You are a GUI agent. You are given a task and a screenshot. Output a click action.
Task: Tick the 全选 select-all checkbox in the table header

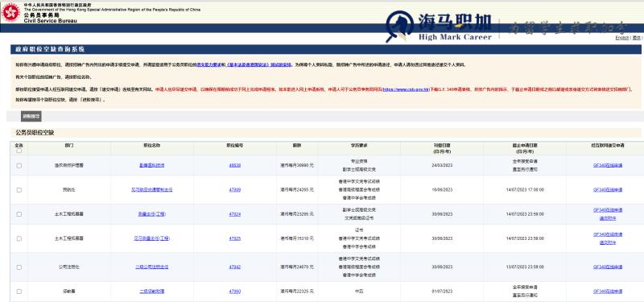pyautogui.click(x=19, y=151)
